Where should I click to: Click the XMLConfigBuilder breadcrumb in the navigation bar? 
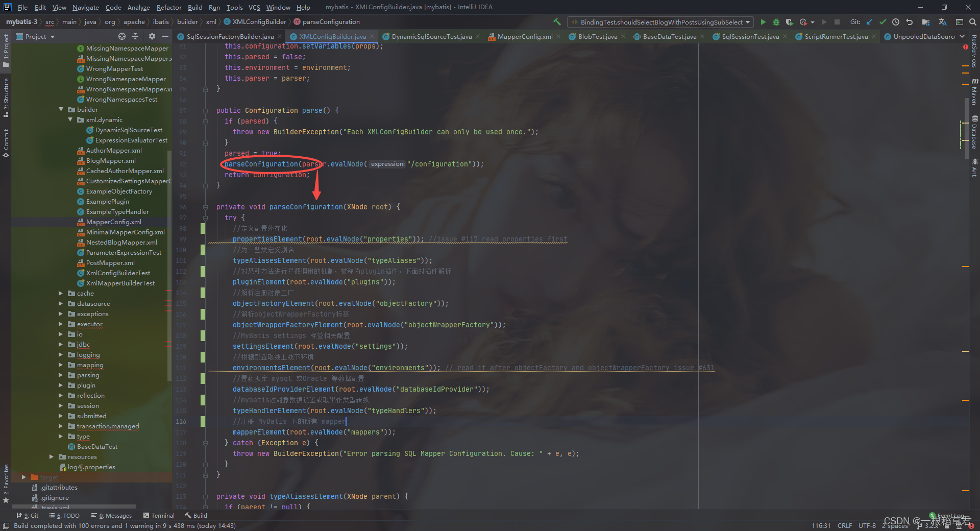click(255, 21)
